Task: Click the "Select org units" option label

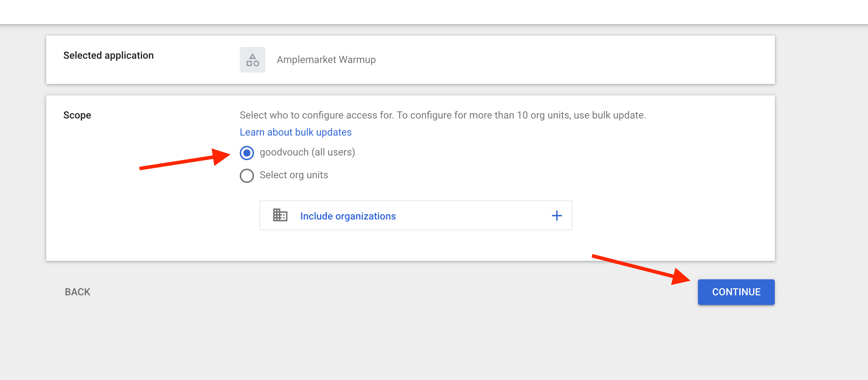Action: tap(294, 175)
